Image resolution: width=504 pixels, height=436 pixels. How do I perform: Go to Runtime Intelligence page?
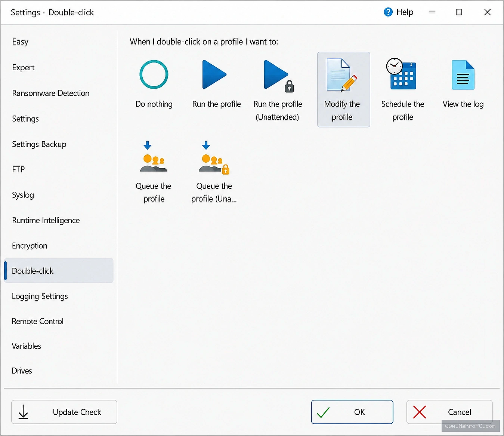coord(59,221)
